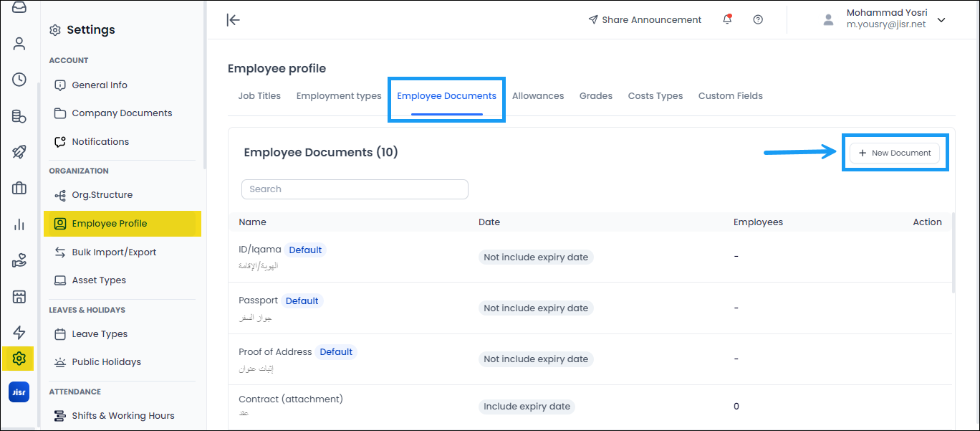This screenshot has width=980, height=431.
Task: Open the recruitment briefcase icon
Action: [19, 188]
